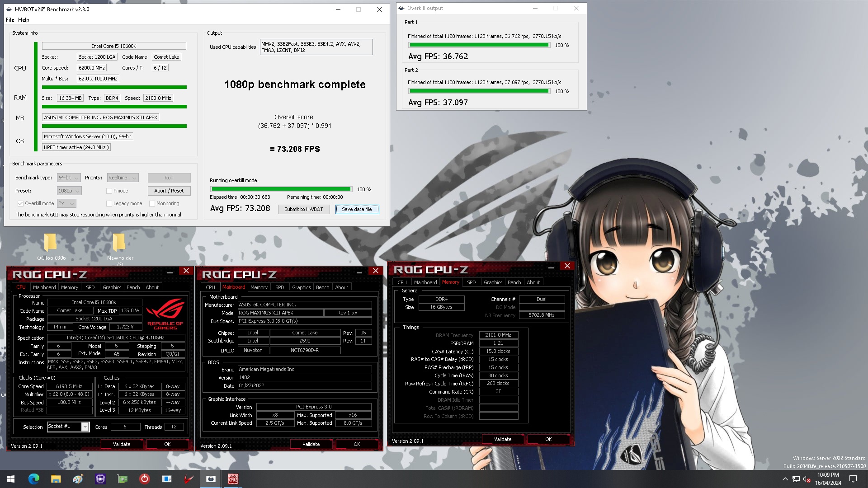Launch the Paint palette icon on taskbar
868x488 pixels.
[x=78, y=479]
